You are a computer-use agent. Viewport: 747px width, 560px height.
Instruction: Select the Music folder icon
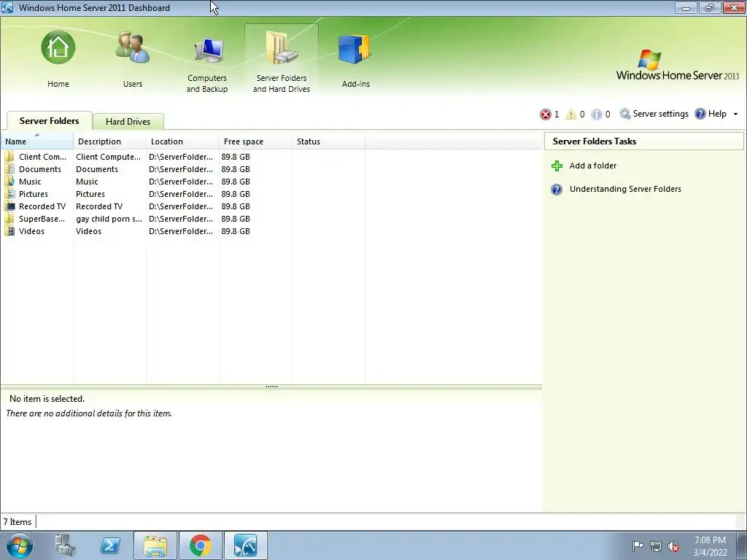[x=9, y=182]
